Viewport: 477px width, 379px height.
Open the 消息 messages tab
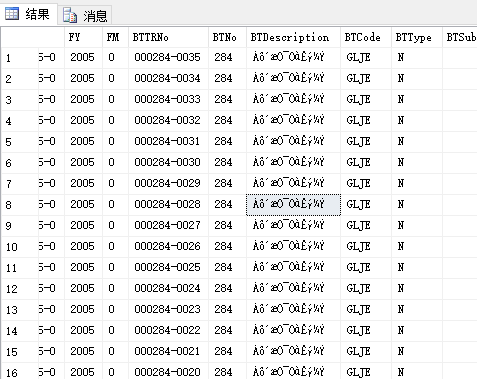(85, 16)
